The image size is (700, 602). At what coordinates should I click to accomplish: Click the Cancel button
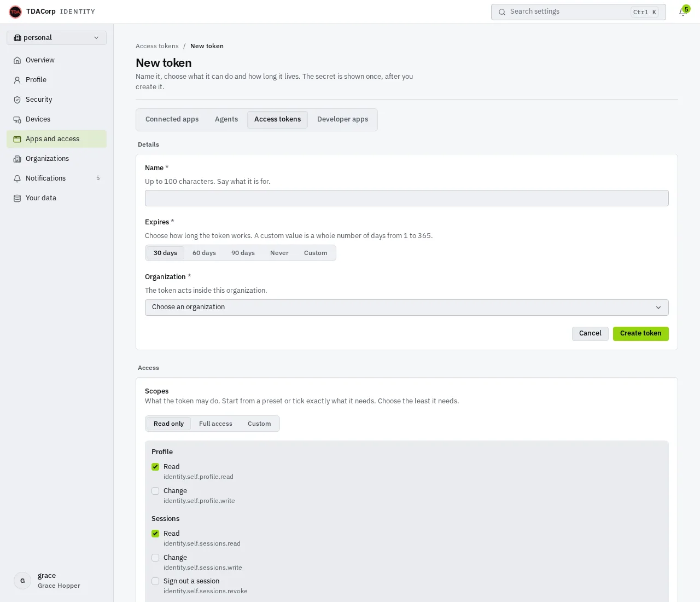point(590,334)
